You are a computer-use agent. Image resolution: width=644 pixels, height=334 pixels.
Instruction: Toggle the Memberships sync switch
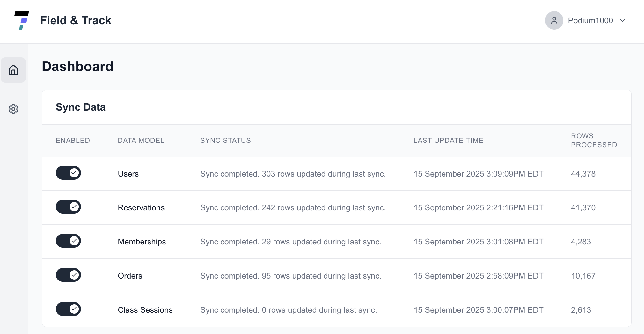click(68, 241)
